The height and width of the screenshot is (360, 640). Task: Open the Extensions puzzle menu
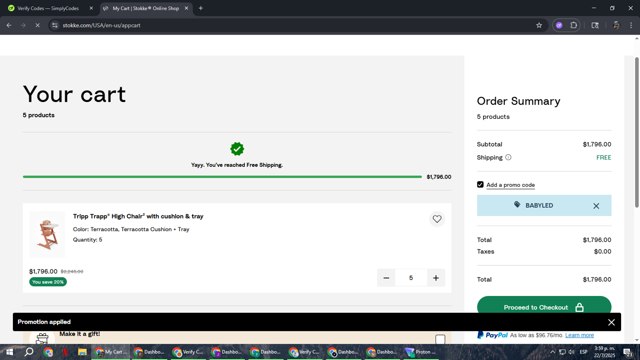pos(573,25)
